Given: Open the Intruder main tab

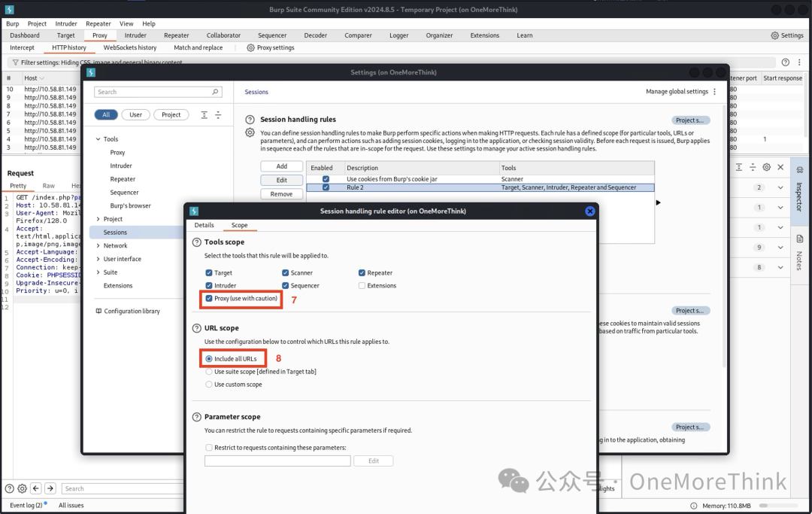Looking at the screenshot, I should coord(135,35).
